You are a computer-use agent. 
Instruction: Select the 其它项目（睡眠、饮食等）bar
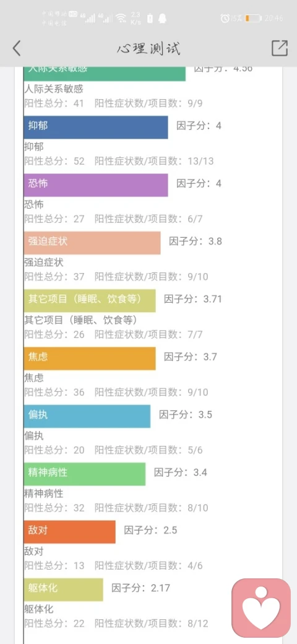(x=90, y=301)
